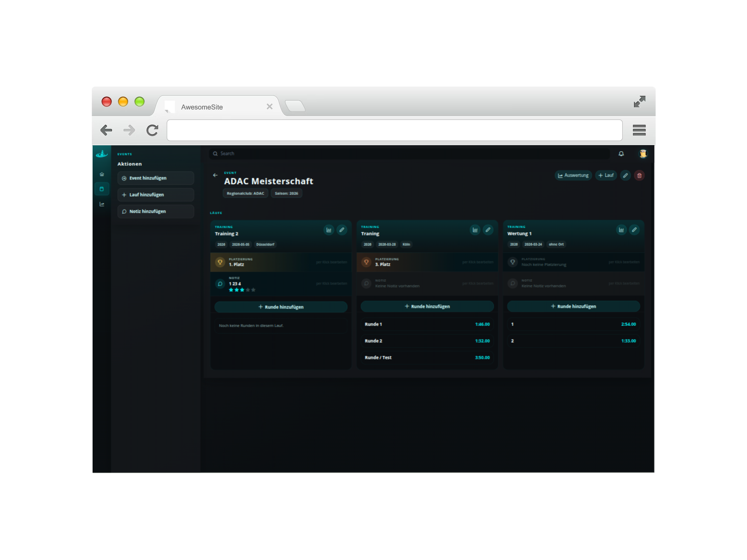The image size is (747, 560).
Task: Add a round to Wertung 1
Action: (573, 306)
